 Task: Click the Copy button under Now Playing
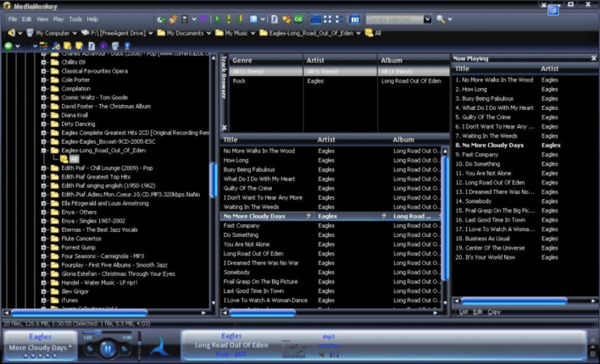pyautogui.click(x=494, y=312)
